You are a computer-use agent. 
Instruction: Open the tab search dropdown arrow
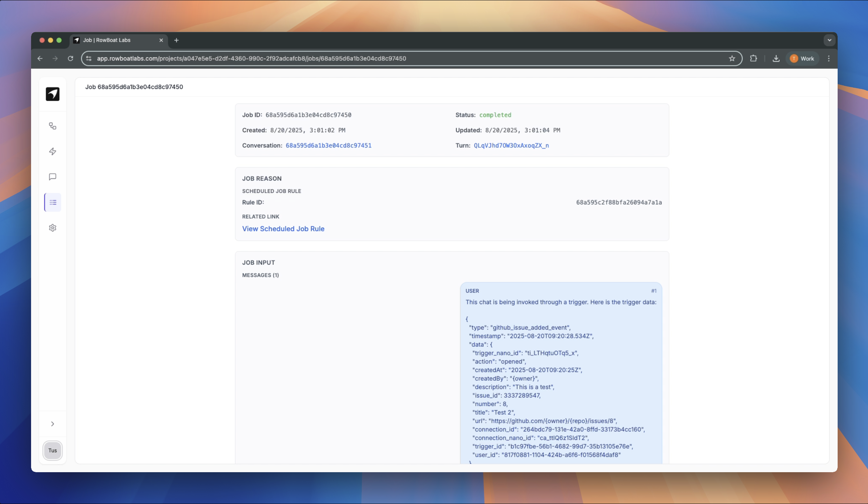(829, 40)
